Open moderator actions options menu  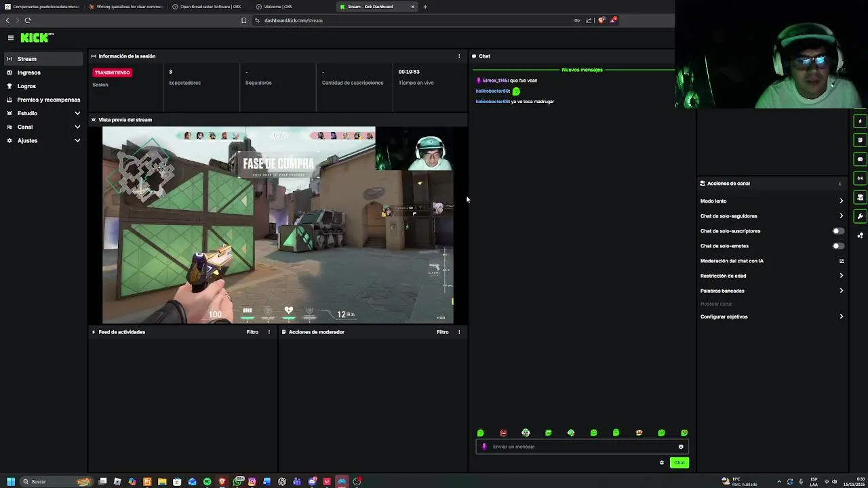point(459,332)
